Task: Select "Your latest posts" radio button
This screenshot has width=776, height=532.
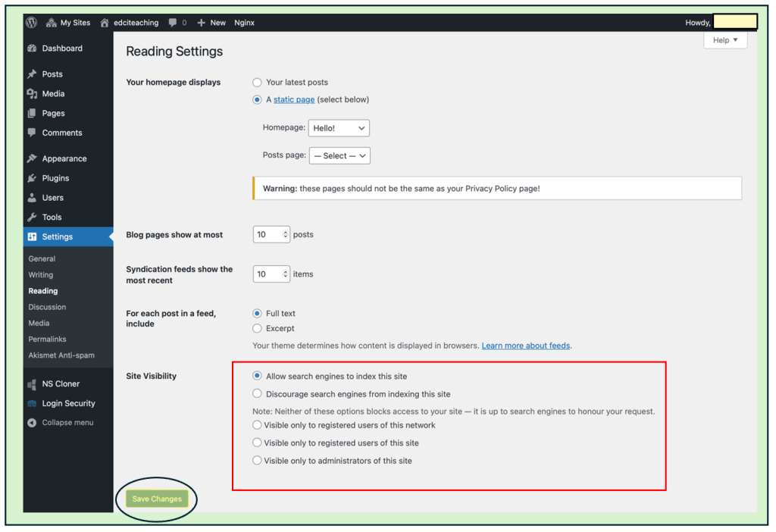Action: click(258, 83)
